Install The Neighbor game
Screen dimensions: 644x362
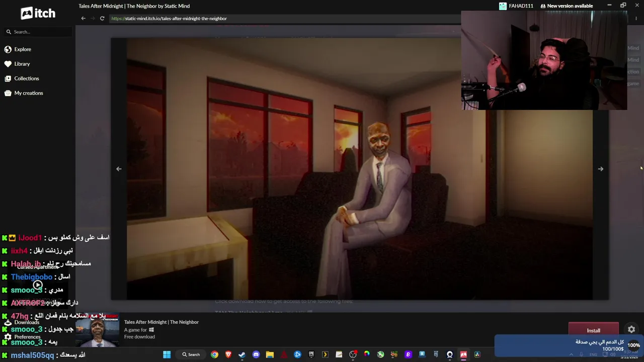(594, 330)
